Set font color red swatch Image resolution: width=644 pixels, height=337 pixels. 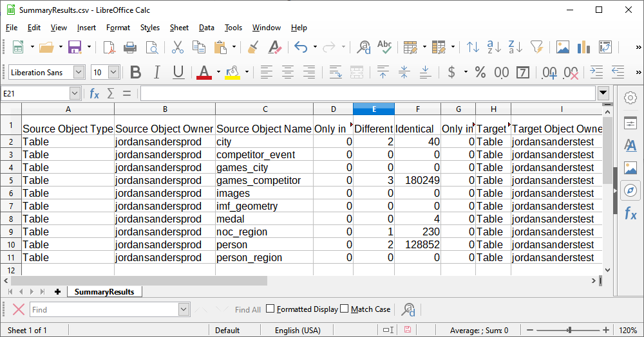pos(204,73)
